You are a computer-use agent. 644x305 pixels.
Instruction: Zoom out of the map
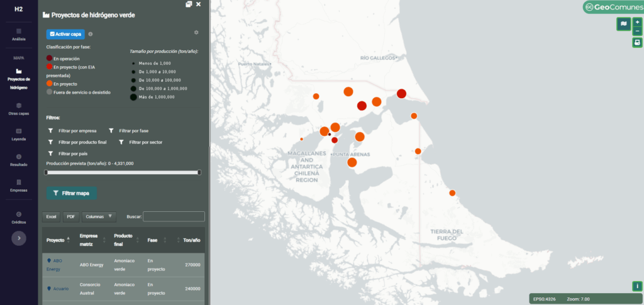point(637,31)
